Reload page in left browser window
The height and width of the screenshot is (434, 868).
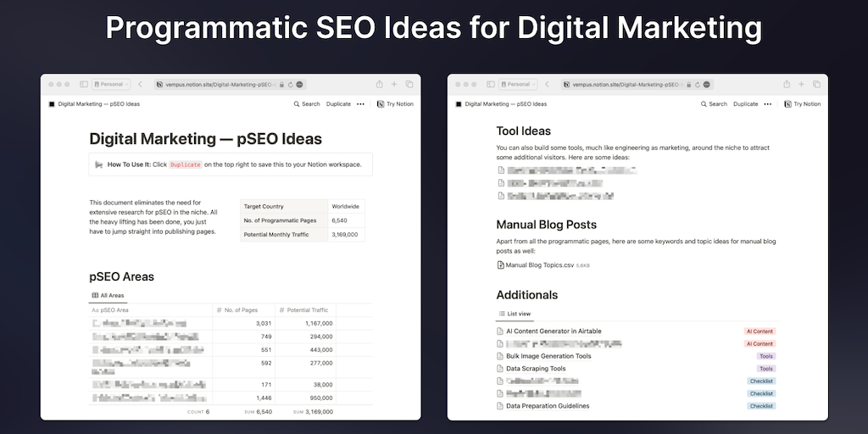(291, 85)
